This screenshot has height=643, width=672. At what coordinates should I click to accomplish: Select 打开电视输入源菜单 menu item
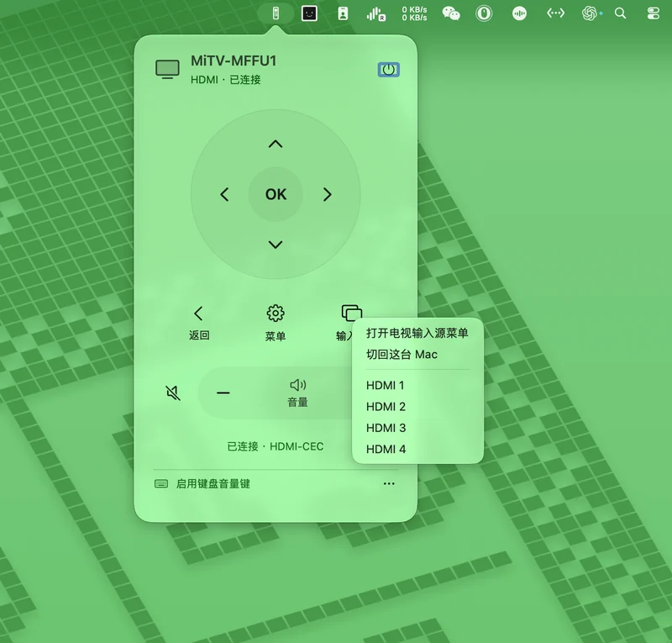(417, 333)
